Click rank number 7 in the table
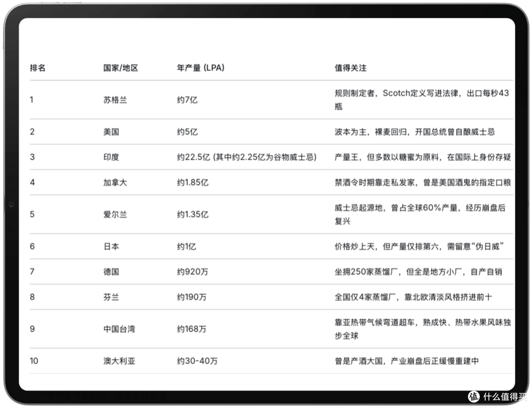 click(32, 272)
